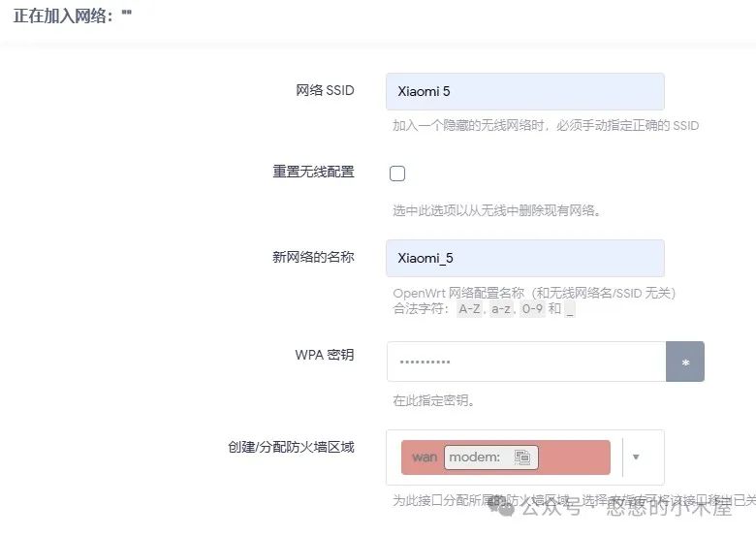Click the modem: interface badge
This screenshot has width=756, height=536.
pyautogui.click(x=490, y=457)
